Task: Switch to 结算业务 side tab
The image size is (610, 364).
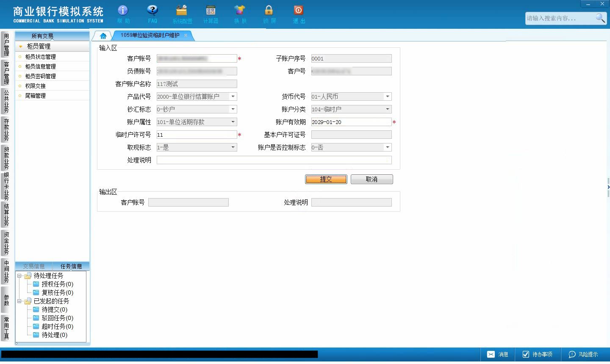Action: point(6,215)
